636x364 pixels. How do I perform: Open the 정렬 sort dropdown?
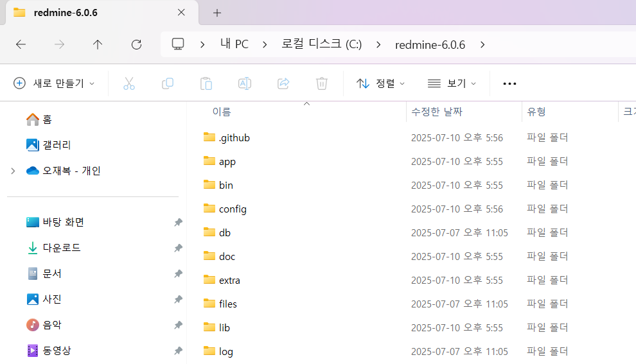pyautogui.click(x=381, y=83)
